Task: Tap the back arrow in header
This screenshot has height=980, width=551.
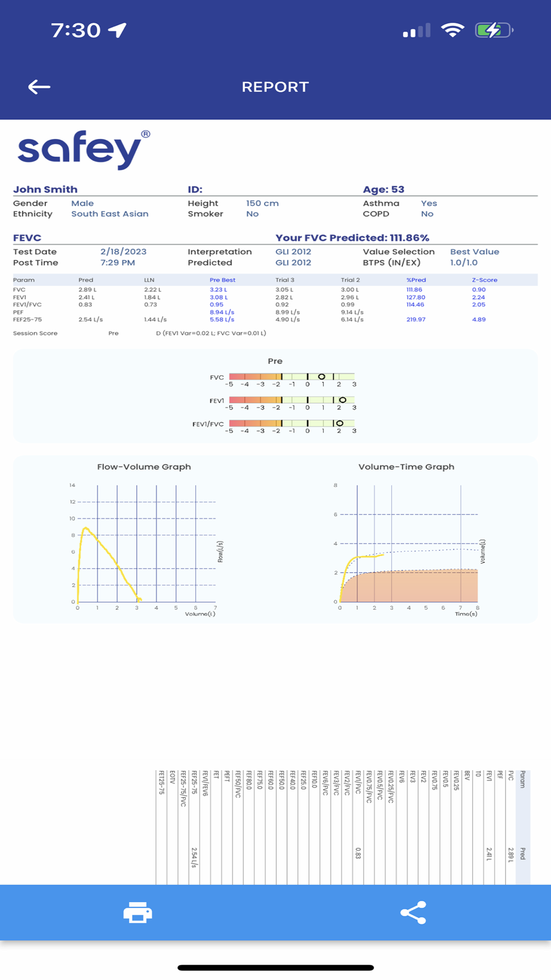Action: pos(39,87)
